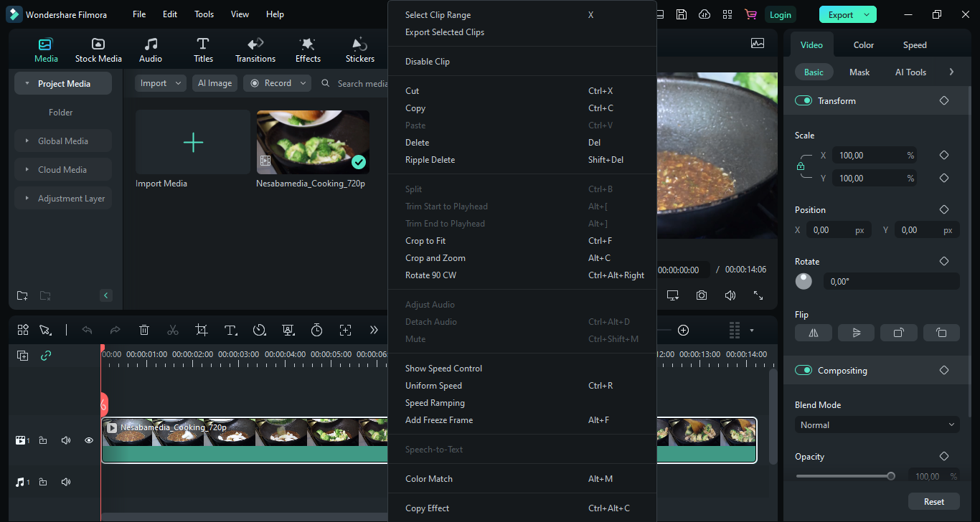The width and height of the screenshot is (980, 522).
Task: Choose Ripple Delete from context menu
Action: click(430, 160)
